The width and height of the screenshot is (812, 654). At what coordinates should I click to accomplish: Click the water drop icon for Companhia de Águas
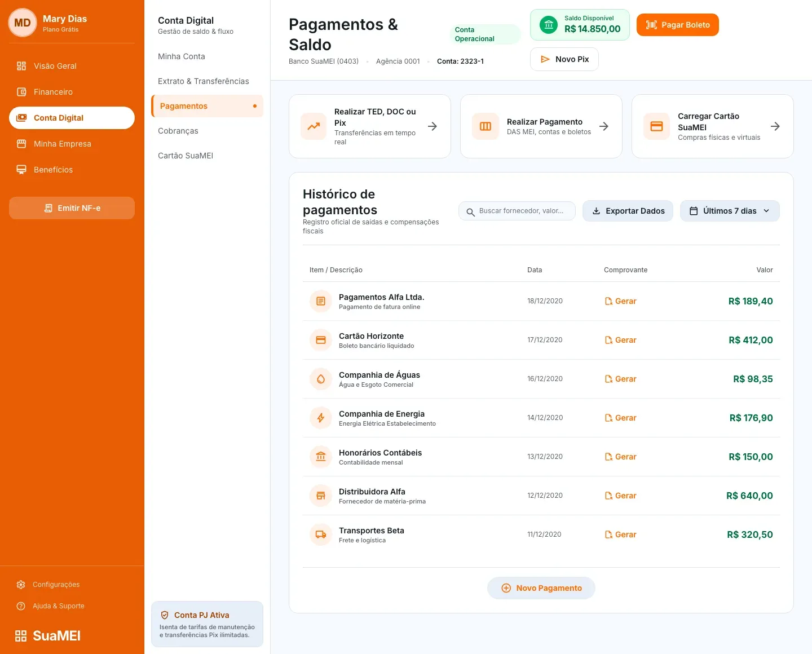321,379
